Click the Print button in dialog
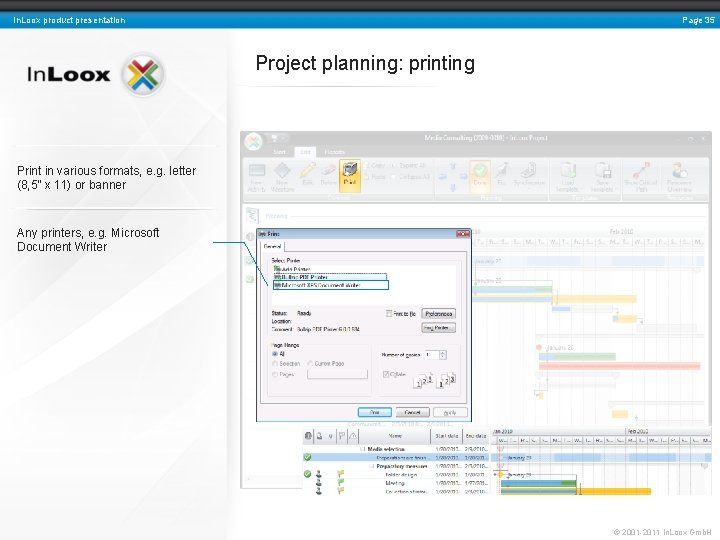This screenshot has width=720, height=540. coord(375,412)
